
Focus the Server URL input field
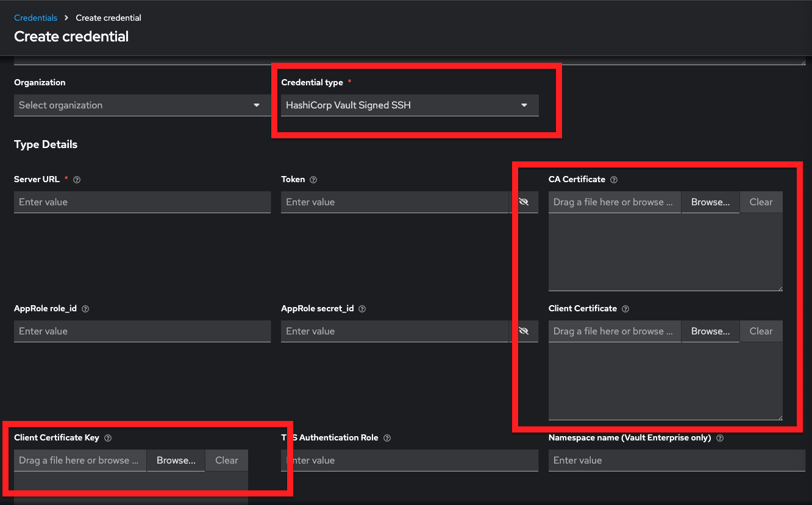(x=142, y=202)
